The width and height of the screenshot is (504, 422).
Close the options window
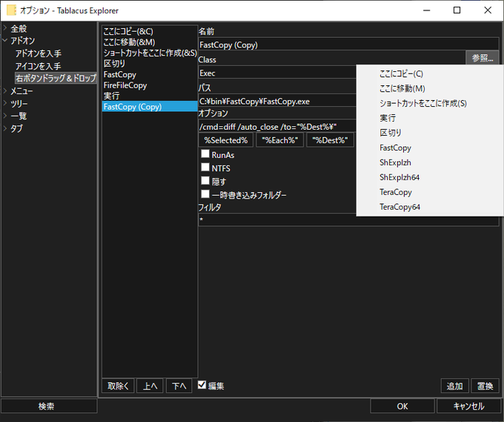488,10
